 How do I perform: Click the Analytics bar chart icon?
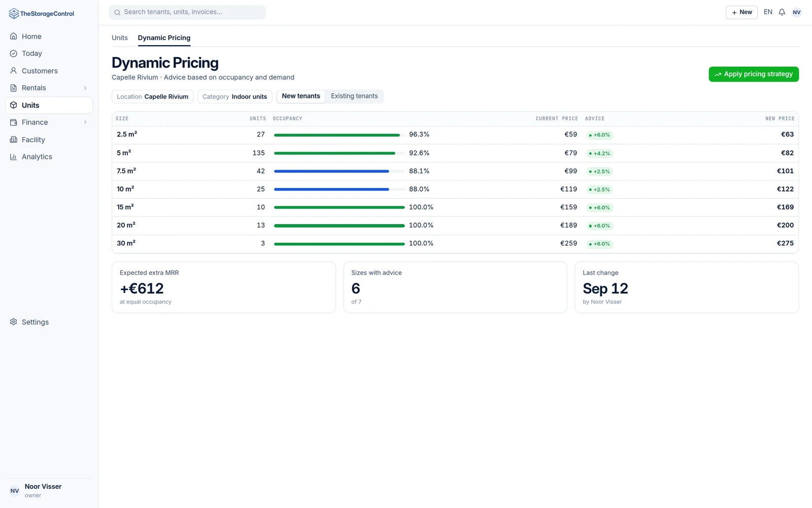(x=14, y=157)
